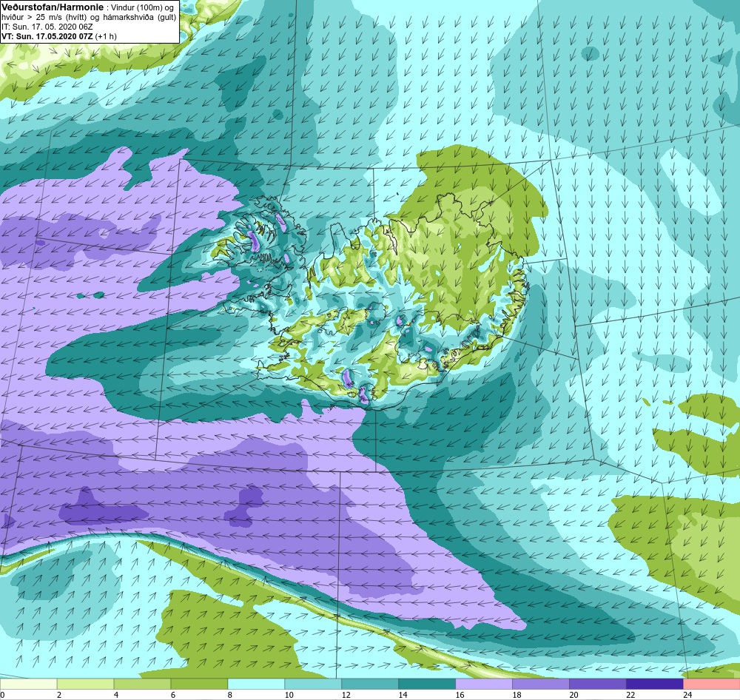Click the Veðurstofan/Harmonie title text

point(52,7)
